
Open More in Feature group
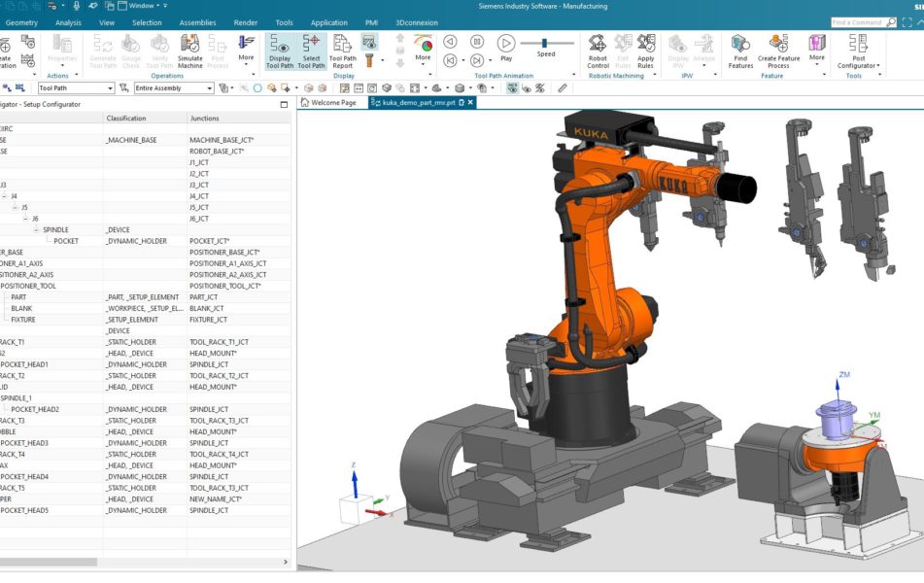click(x=817, y=49)
